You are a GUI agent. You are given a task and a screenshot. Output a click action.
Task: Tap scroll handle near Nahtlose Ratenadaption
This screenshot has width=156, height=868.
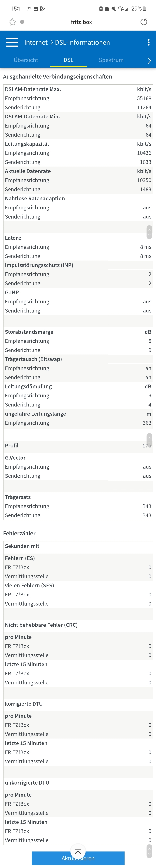pyautogui.click(x=149, y=232)
